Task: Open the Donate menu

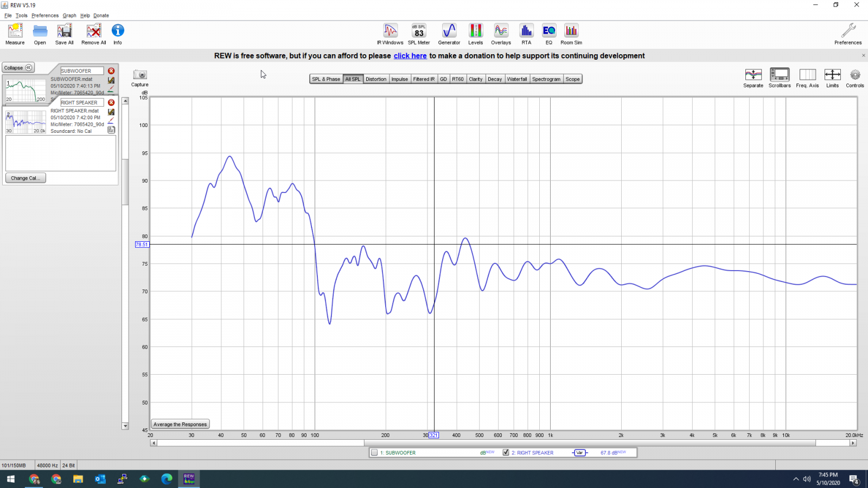Action: pyautogui.click(x=101, y=16)
